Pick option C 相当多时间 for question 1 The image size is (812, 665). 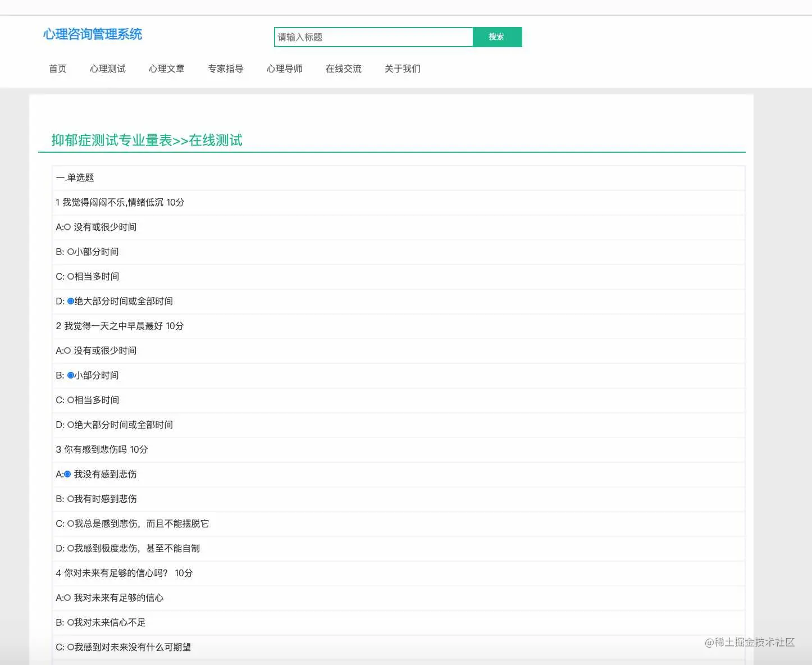pos(71,277)
